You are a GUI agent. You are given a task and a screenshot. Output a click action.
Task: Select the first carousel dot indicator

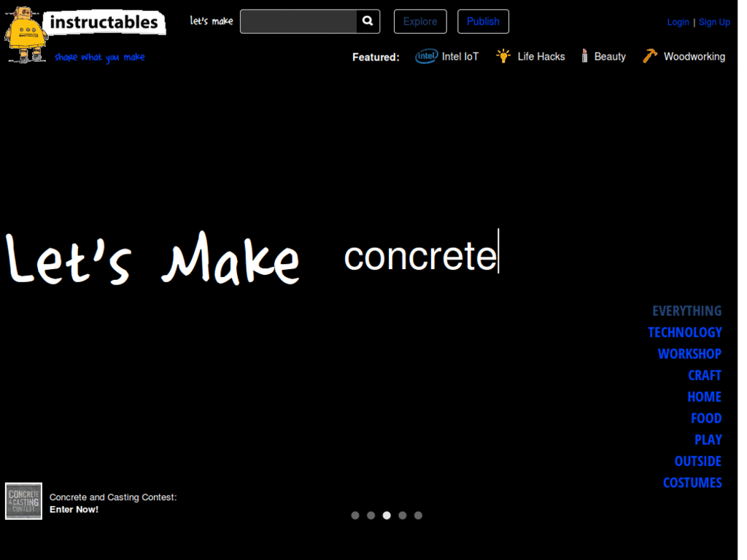click(355, 515)
